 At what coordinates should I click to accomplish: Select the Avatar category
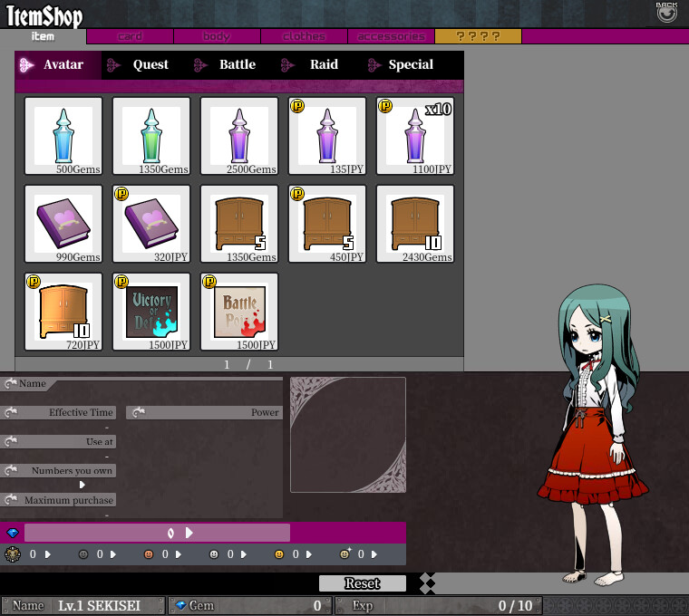[x=58, y=65]
